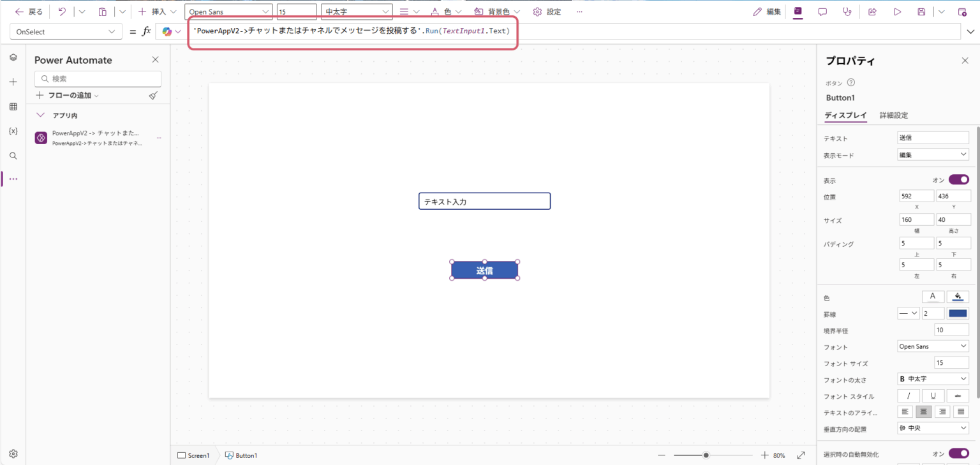The image size is (980, 465).
Task: Run app preview with Play icon
Action: [x=897, y=11]
